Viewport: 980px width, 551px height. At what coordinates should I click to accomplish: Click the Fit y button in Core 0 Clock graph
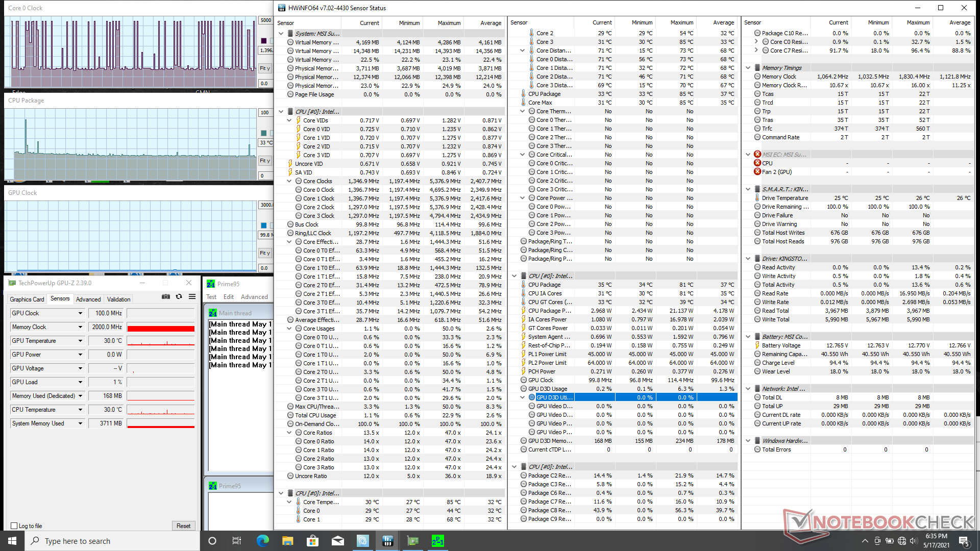point(265,68)
